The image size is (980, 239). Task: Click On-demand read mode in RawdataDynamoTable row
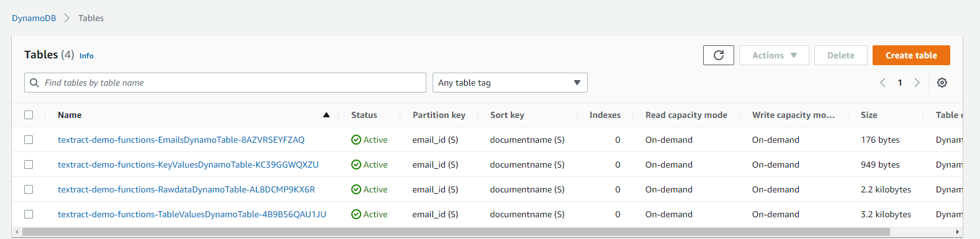pyautogui.click(x=668, y=189)
